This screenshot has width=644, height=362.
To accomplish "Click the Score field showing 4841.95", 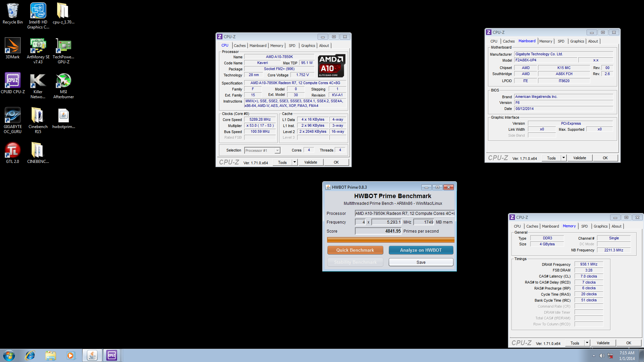I will (378, 231).
